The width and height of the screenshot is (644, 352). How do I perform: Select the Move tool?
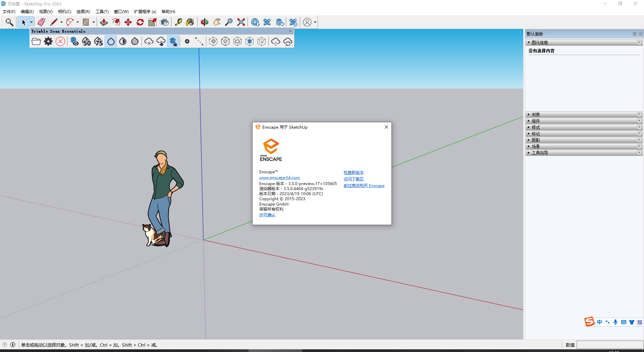(x=128, y=22)
